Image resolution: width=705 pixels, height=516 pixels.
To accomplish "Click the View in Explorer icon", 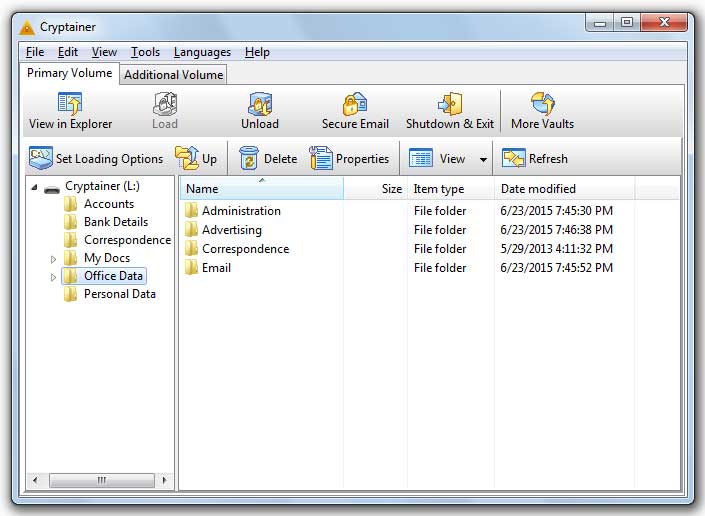I will click(x=70, y=103).
